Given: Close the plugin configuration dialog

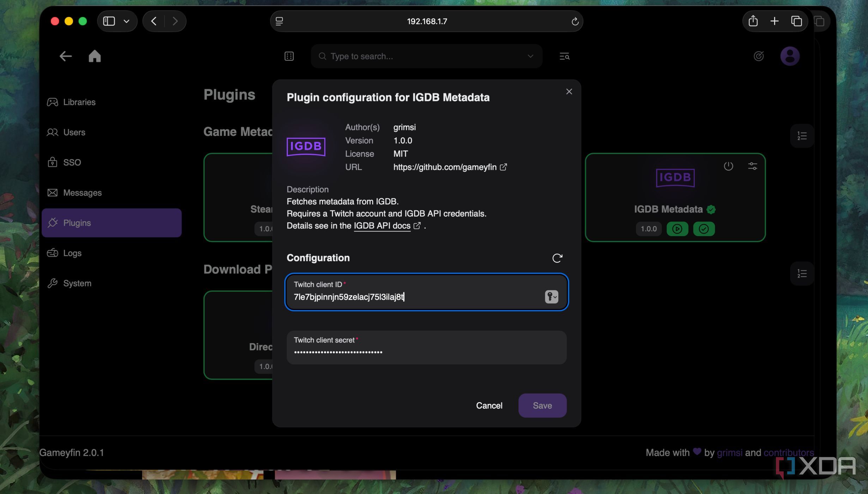Looking at the screenshot, I should point(569,92).
